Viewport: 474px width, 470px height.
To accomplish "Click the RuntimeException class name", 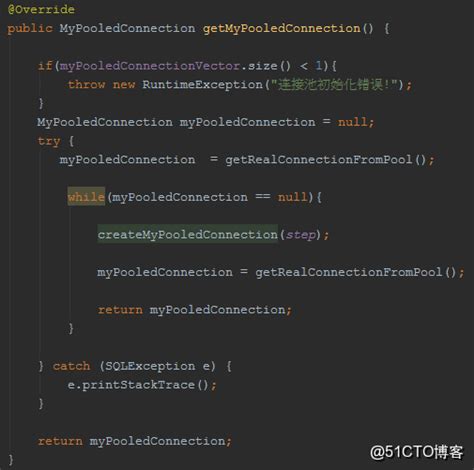I will 203,84.
